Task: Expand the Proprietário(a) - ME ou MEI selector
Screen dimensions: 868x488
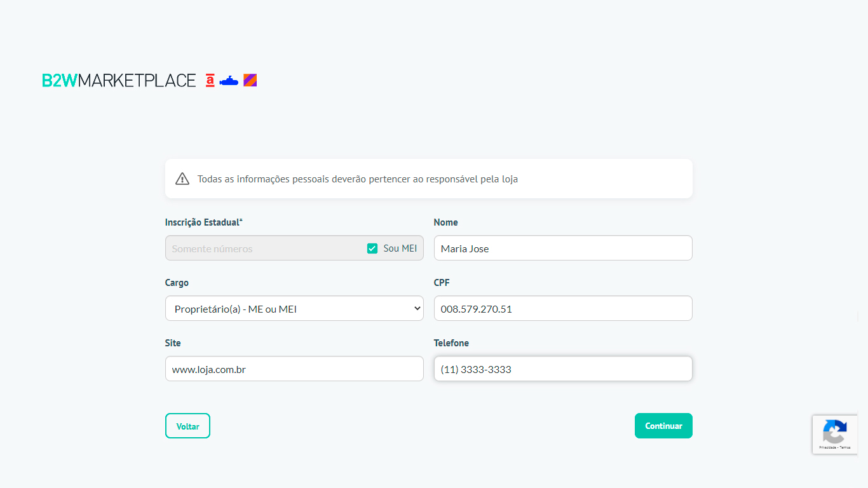Action: (x=294, y=308)
